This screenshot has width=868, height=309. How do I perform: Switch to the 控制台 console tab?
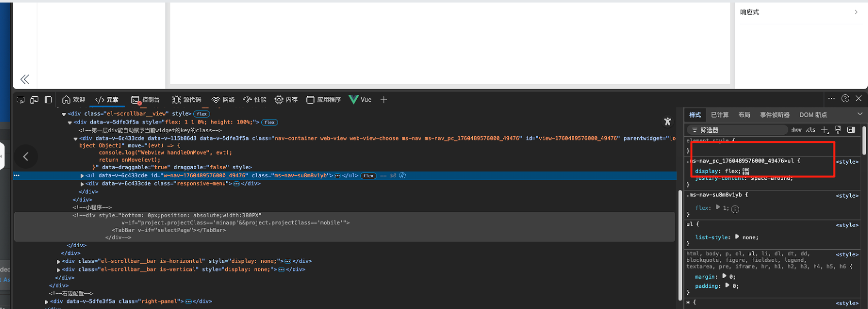pyautogui.click(x=146, y=100)
